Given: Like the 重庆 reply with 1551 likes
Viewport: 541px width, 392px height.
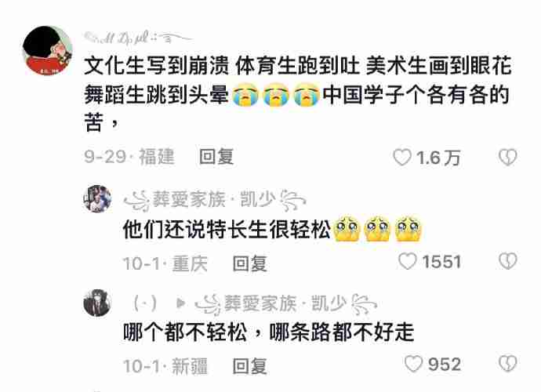Looking at the screenshot, I should tap(408, 261).
